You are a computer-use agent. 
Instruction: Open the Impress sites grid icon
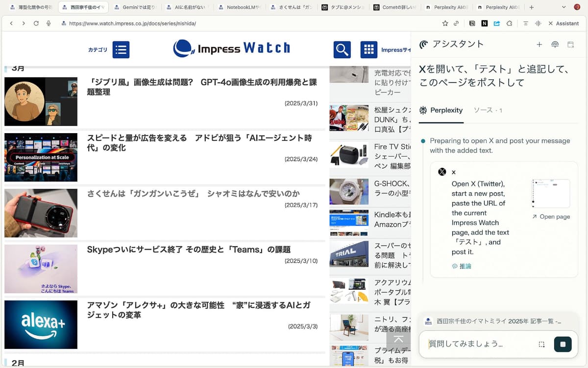[369, 49]
